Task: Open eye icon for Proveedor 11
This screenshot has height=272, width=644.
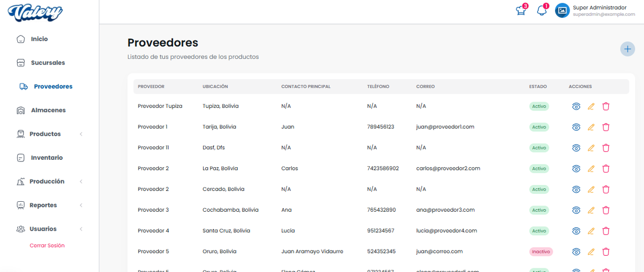Action: point(576,148)
